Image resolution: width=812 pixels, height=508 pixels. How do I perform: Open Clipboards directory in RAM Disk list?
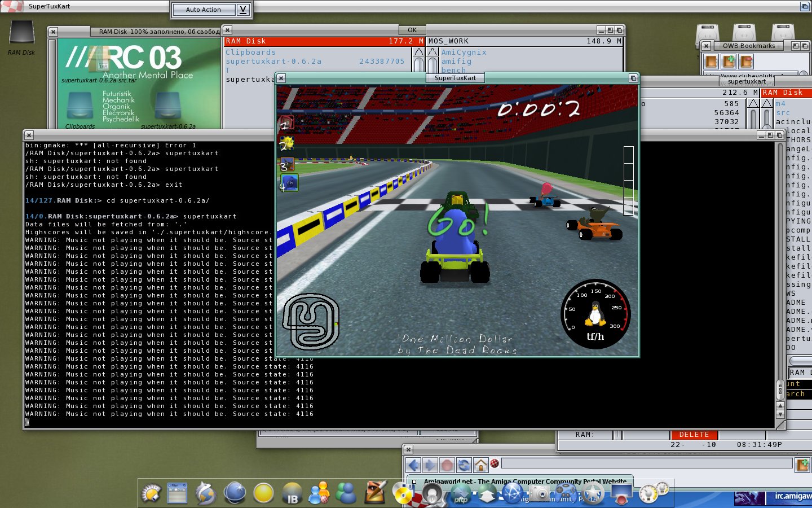pyautogui.click(x=250, y=52)
